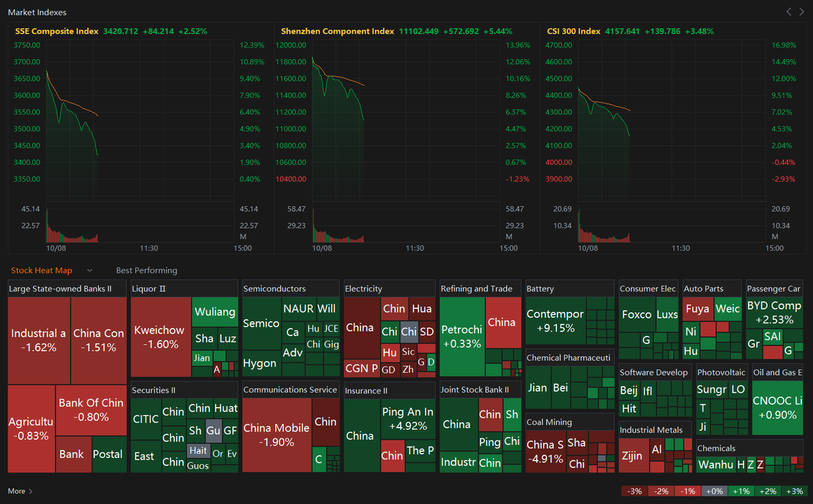813x504 pixels.
Task: Open Industrial Metals sector header
Action: click(656, 429)
